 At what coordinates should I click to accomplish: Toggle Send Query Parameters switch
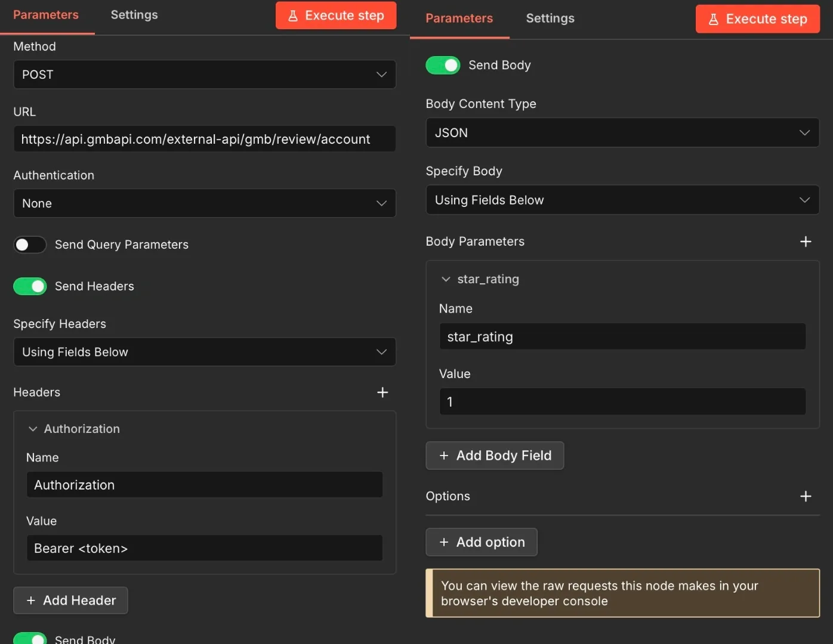tap(30, 244)
